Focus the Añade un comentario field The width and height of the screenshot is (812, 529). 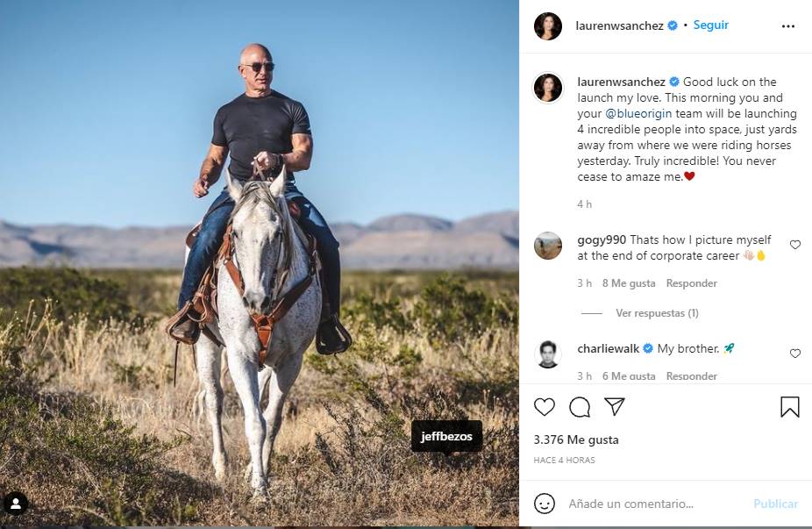(649, 504)
